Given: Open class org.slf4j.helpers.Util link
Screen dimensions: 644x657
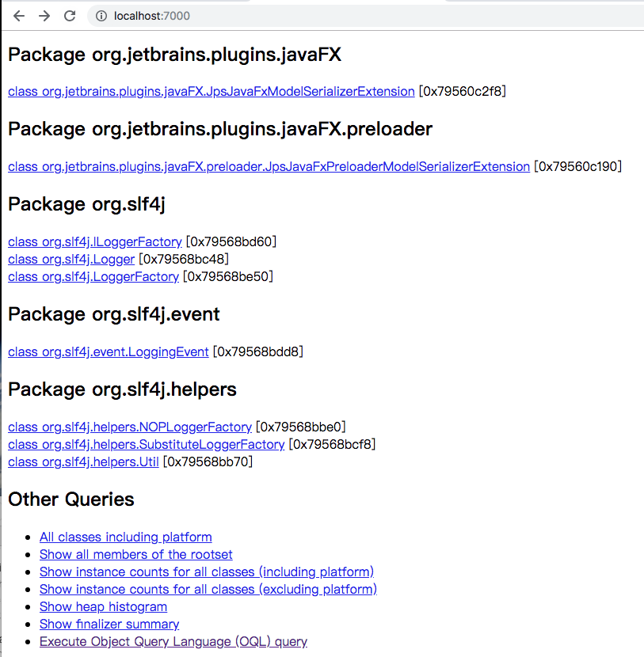Looking at the screenshot, I should [83, 461].
